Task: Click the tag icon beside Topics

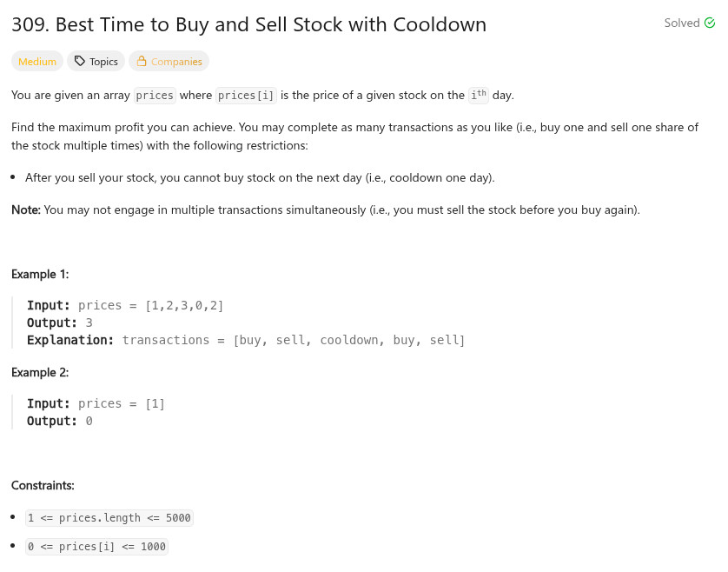Action: point(80,62)
